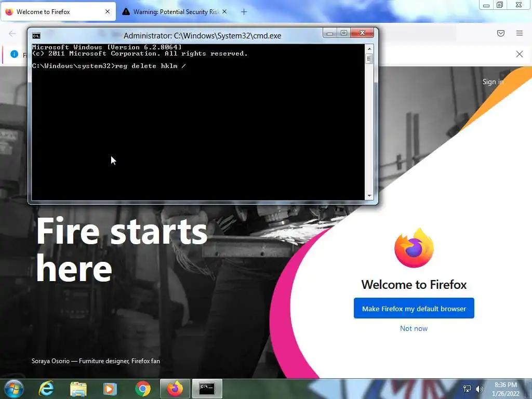Viewport: 532px width, 399px height.
Task: Open the Windows Start menu orb
Action: pyautogui.click(x=13, y=389)
